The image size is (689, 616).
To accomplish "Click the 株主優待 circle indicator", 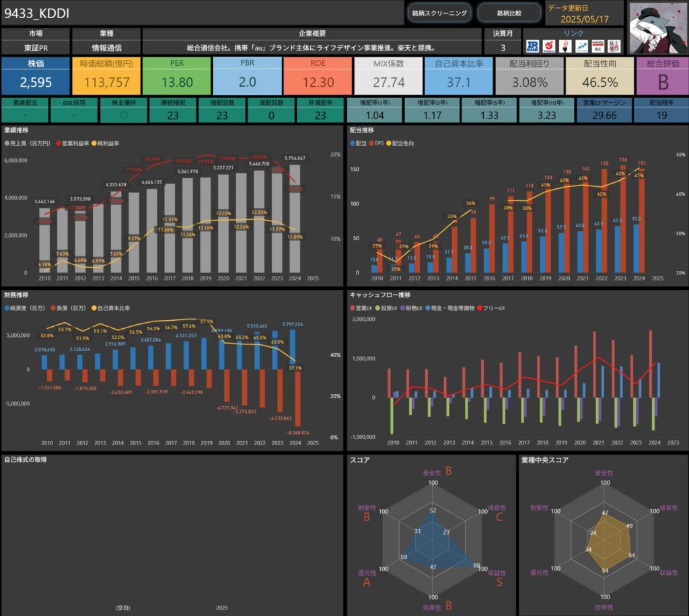I will click(124, 115).
